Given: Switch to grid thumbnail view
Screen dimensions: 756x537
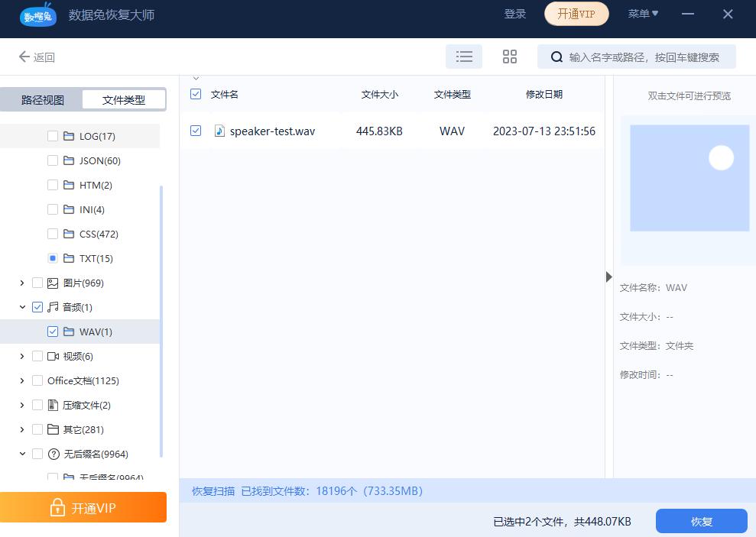Looking at the screenshot, I should (510, 57).
